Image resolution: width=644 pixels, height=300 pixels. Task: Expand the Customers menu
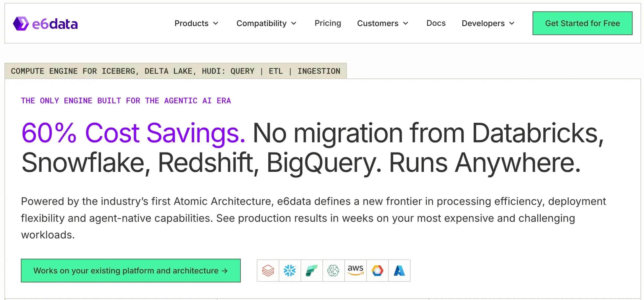pyautogui.click(x=382, y=23)
